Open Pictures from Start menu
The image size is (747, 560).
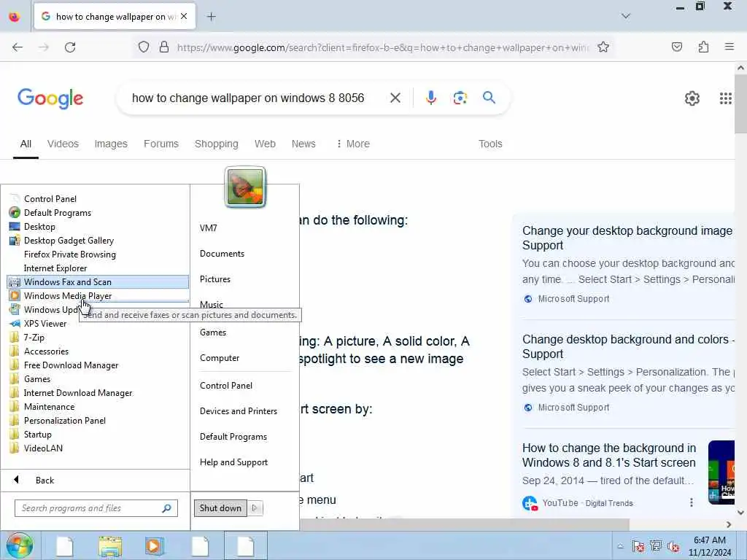click(x=215, y=279)
